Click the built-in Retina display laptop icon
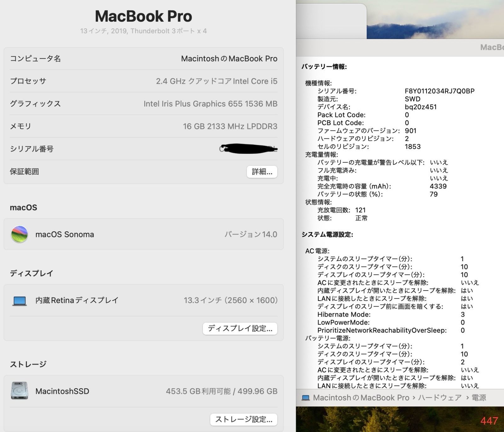The width and height of the screenshot is (504, 432). pyautogui.click(x=20, y=301)
